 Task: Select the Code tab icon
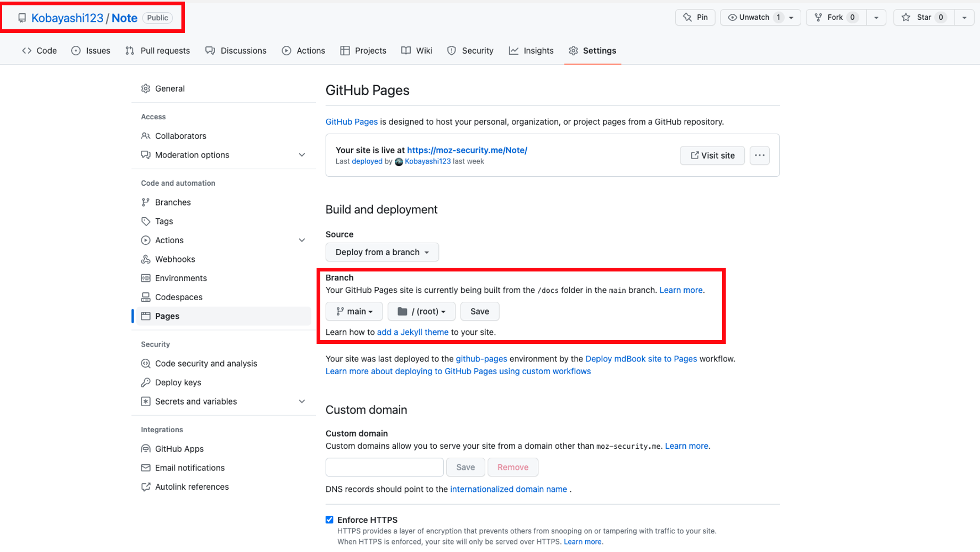point(27,51)
